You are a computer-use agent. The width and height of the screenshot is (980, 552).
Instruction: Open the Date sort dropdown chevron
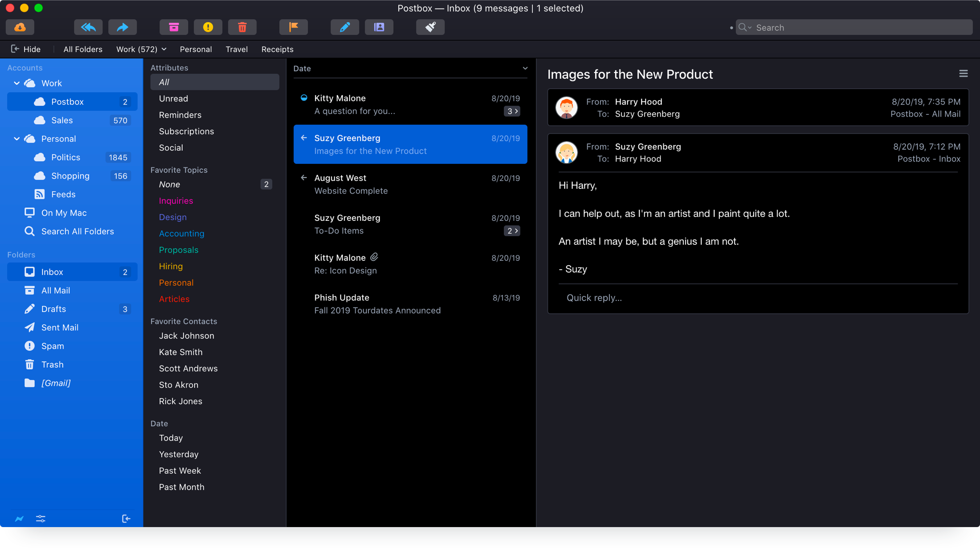click(x=525, y=68)
